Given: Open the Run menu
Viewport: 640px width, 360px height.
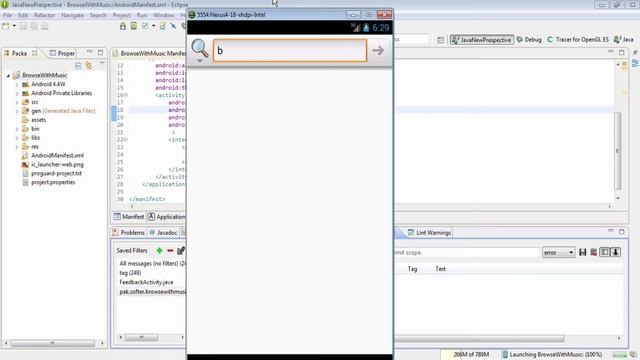Looking at the screenshot, I should 142,15.
